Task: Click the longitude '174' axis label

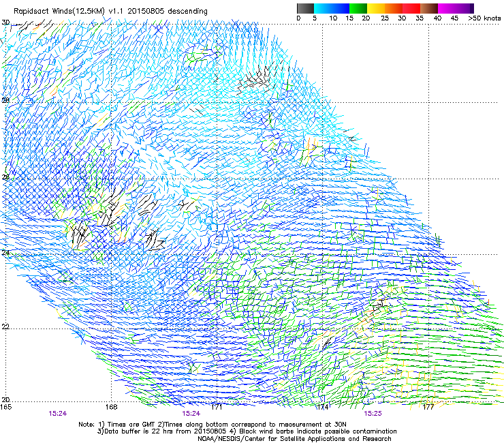Action: [x=323, y=407]
